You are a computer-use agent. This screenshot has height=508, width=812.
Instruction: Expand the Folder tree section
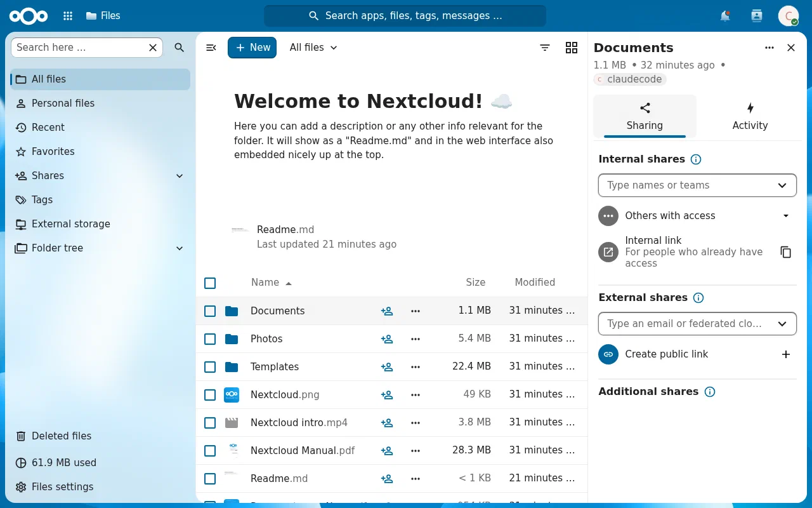pyautogui.click(x=180, y=248)
